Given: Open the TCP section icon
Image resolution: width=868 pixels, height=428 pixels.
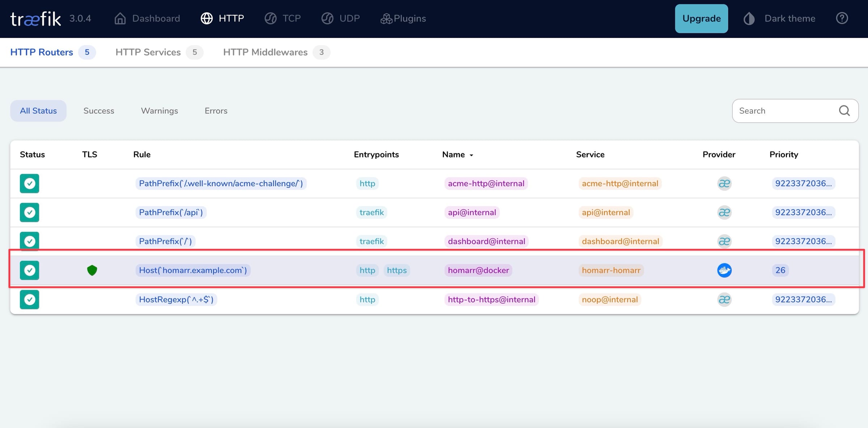Looking at the screenshot, I should [x=270, y=18].
